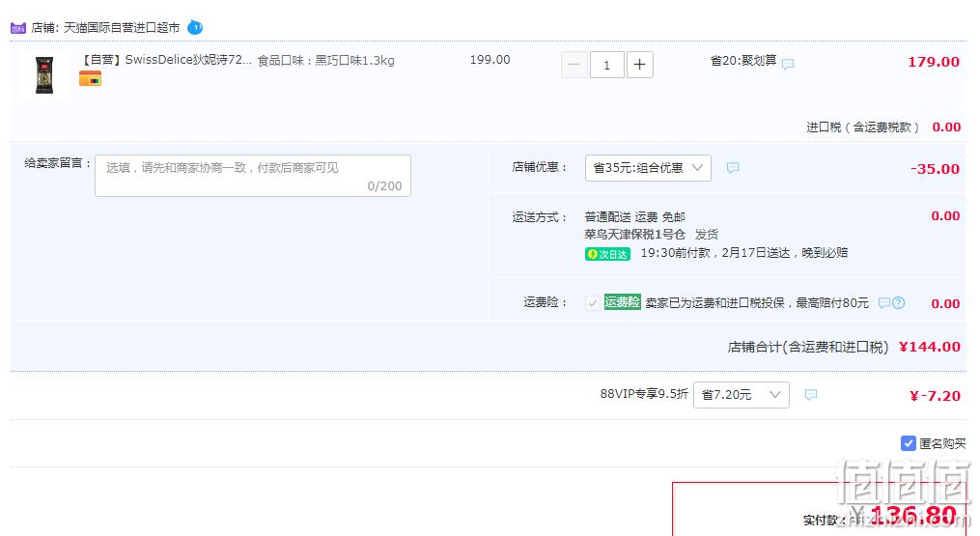980x536 pixels.
Task: Click the 进口税（含运费税款） label
Action: pyautogui.click(x=862, y=127)
